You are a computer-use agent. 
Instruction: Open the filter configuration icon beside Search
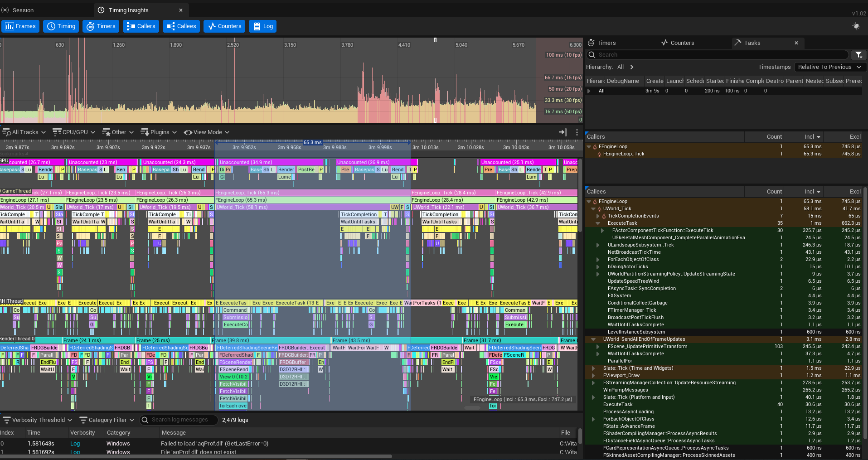858,55
